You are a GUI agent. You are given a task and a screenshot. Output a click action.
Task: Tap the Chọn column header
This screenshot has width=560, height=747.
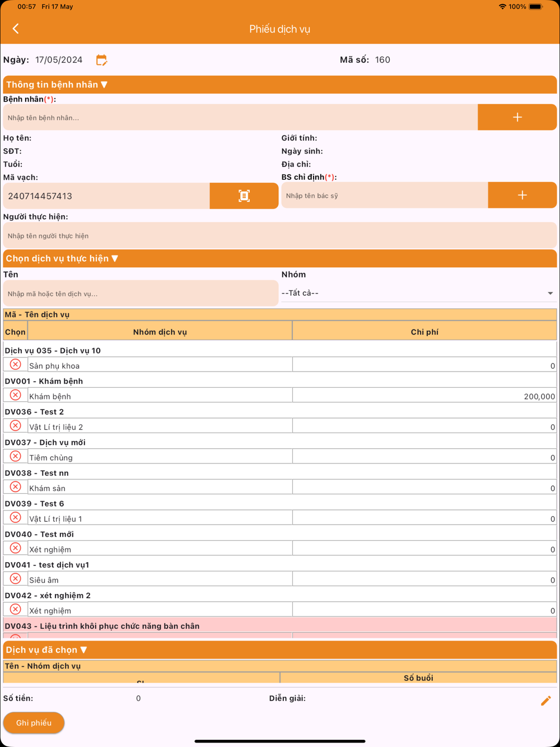coord(15,332)
